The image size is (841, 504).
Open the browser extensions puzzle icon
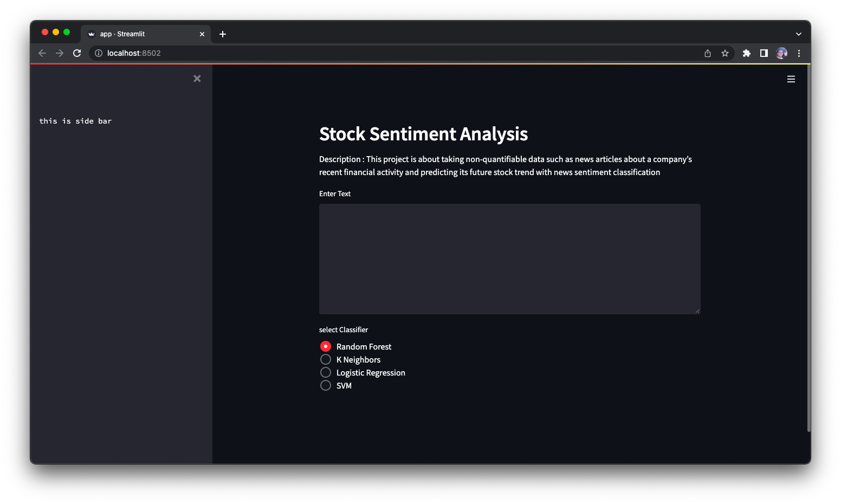pos(747,53)
